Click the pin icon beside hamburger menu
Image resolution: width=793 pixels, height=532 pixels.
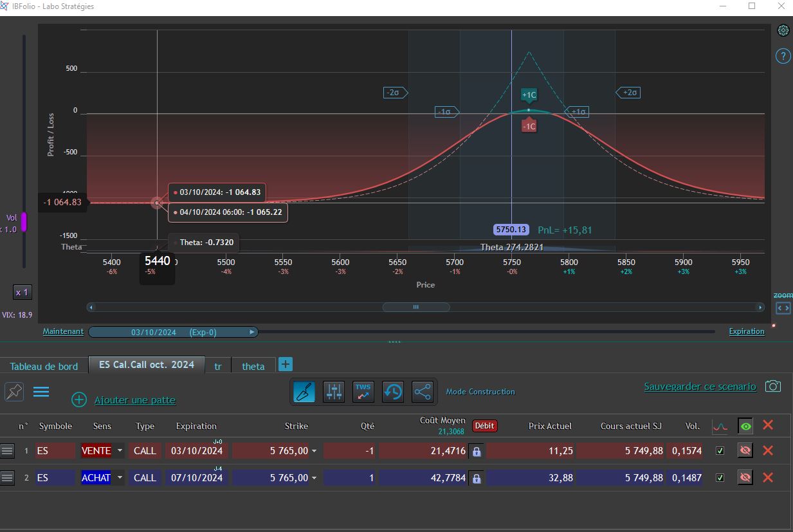click(14, 391)
